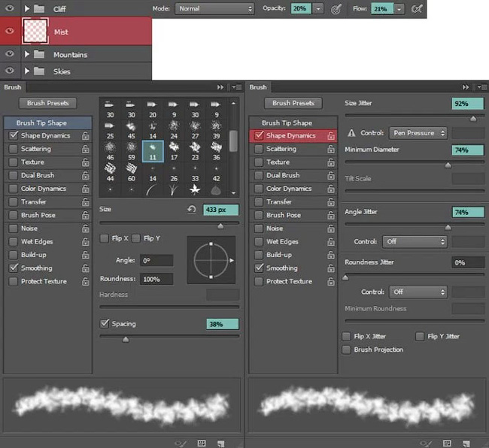Click the pressure-for-opacity icon beside Opacity
489x448 pixels.
(336, 9)
